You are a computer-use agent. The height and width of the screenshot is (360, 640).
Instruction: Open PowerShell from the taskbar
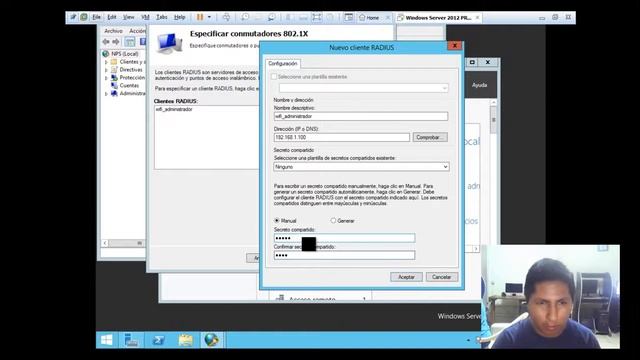[x=158, y=340]
